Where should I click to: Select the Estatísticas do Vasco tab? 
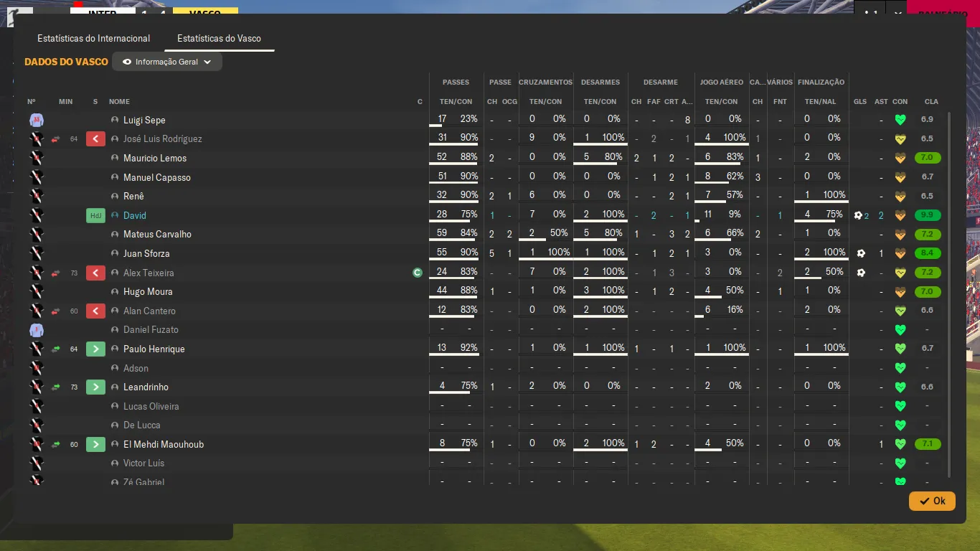point(219,38)
